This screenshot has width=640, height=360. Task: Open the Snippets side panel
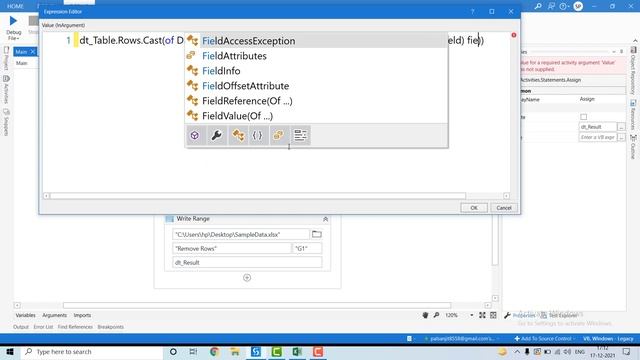[6, 122]
